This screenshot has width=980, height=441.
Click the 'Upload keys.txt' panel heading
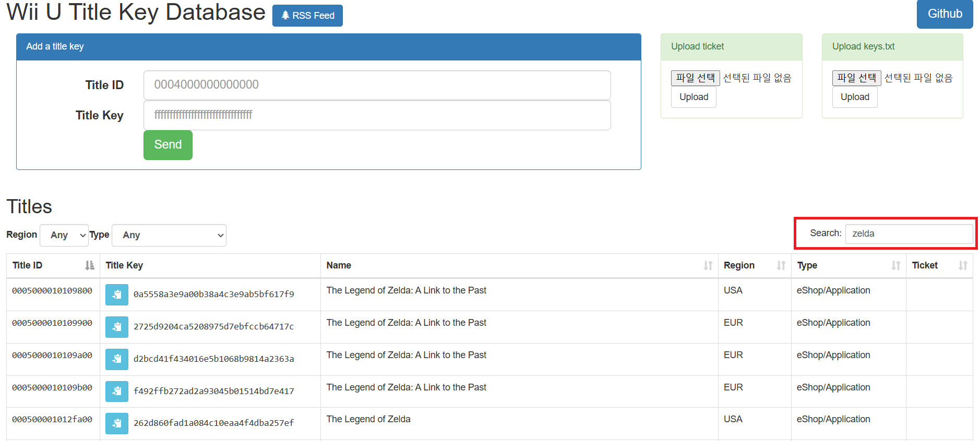pos(892,47)
